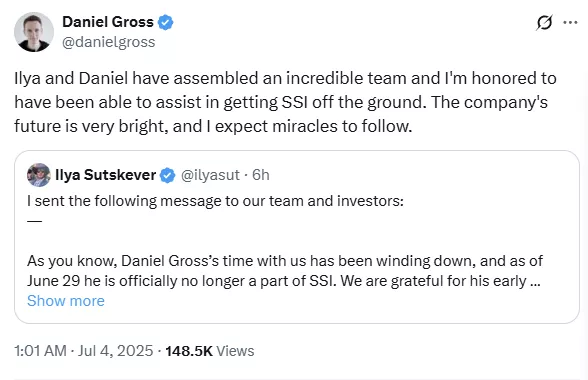The width and height of the screenshot is (588, 380).
Task: Click Ilya Sutskever's verified badge
Action: pyautogui.click(x=167, y=175)
